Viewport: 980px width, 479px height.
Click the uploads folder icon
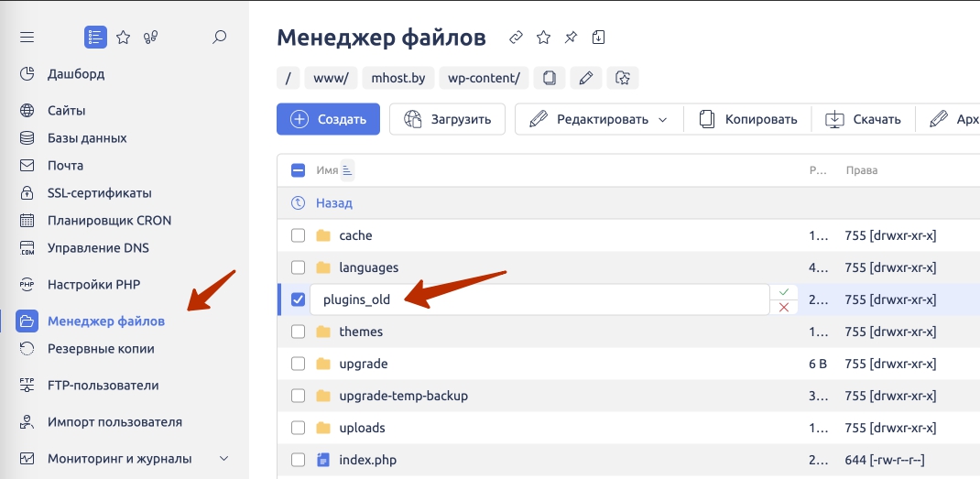[x=323, y=428]
